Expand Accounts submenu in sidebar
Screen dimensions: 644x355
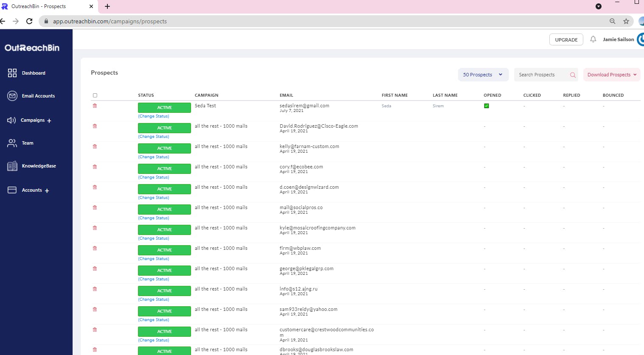[x=47, y=191]
